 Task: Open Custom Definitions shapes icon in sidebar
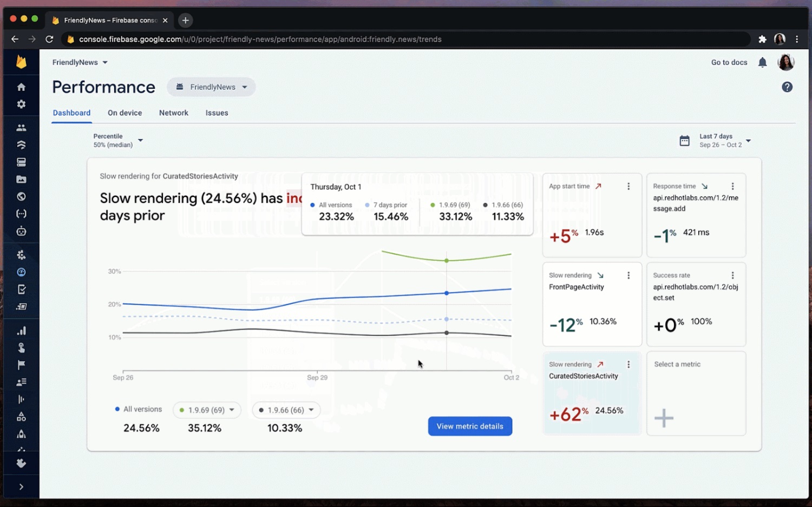coord(21,417)
